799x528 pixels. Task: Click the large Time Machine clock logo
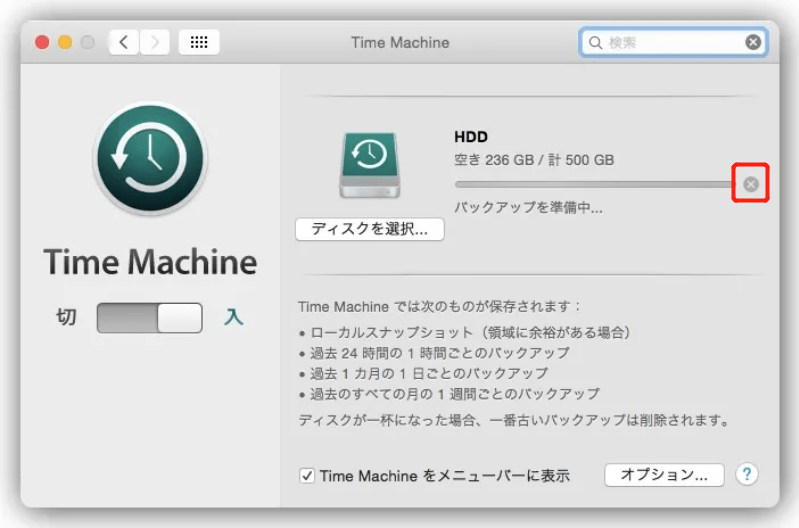(x=150, y=158)
